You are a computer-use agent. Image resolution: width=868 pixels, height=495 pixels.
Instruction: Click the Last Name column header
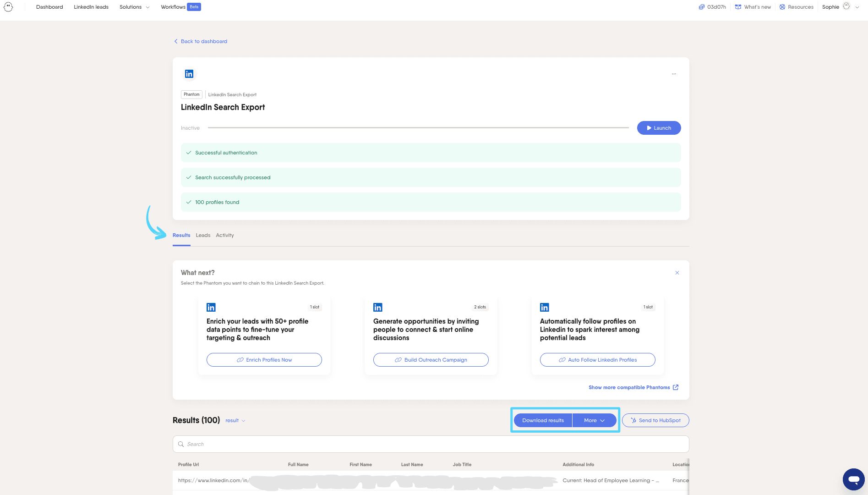[x=412, y=464]
